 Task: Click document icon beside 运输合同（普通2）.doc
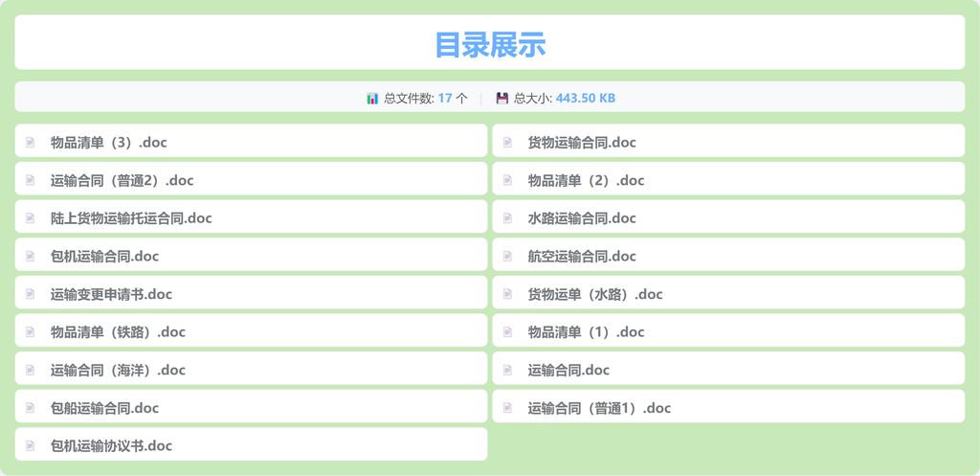(30, 181)
